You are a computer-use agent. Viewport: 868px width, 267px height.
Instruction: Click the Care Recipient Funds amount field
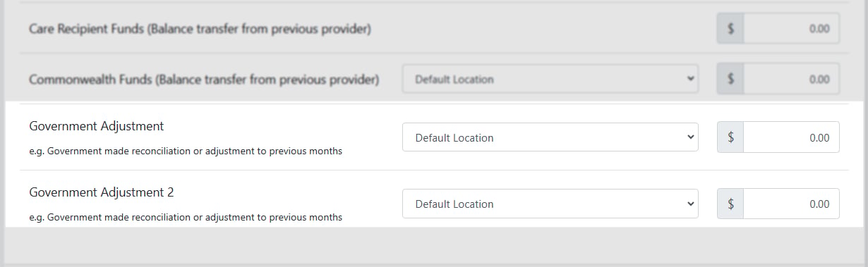coord(791,29)
